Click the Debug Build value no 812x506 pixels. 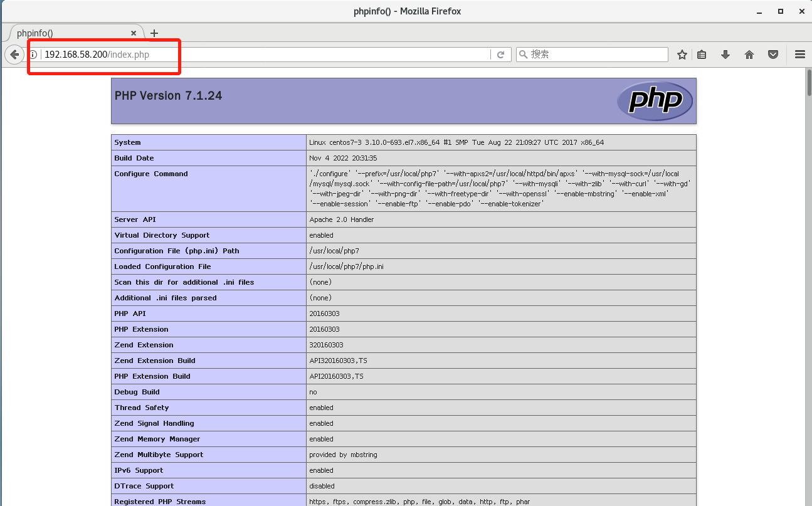(313, 392)
